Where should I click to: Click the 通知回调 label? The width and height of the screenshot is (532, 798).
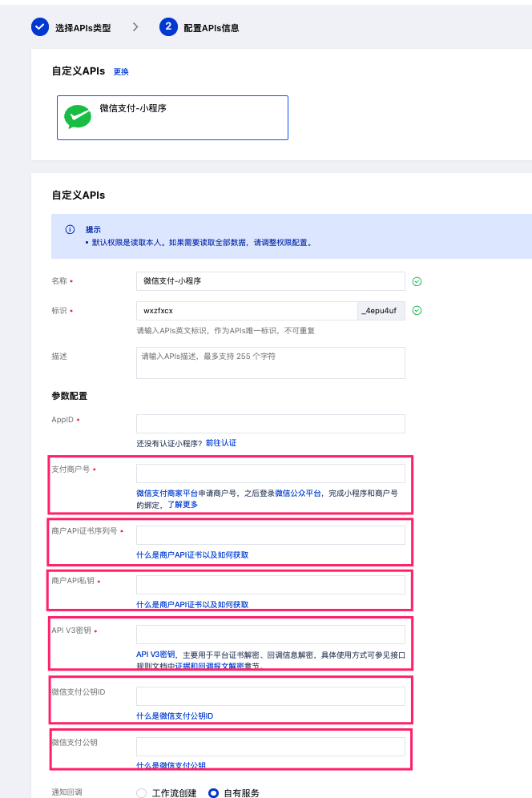(x=66, y=792)
